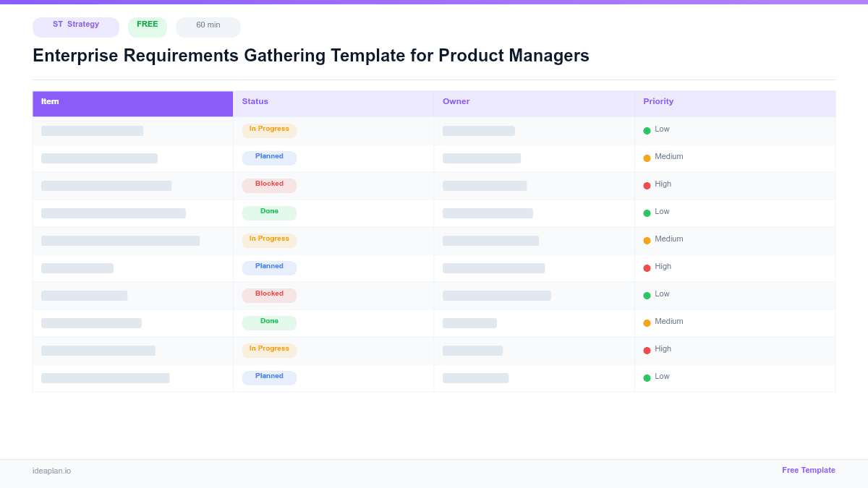
Task: Select the ST Strategy category pill
Action: pos(75,27)
